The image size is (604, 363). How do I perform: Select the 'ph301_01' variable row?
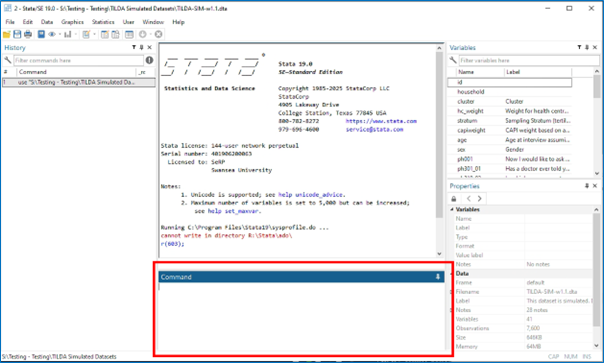click(x=509, y=169)
